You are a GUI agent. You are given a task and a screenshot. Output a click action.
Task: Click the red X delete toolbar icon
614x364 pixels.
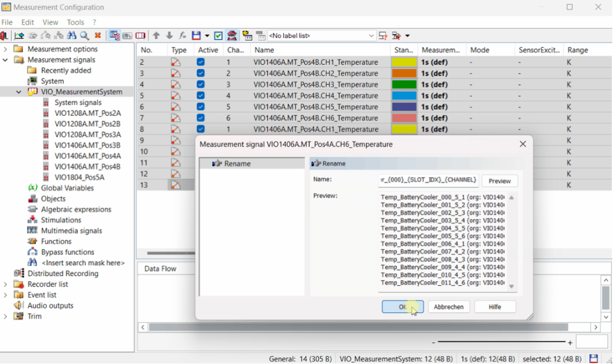[98, 36]
